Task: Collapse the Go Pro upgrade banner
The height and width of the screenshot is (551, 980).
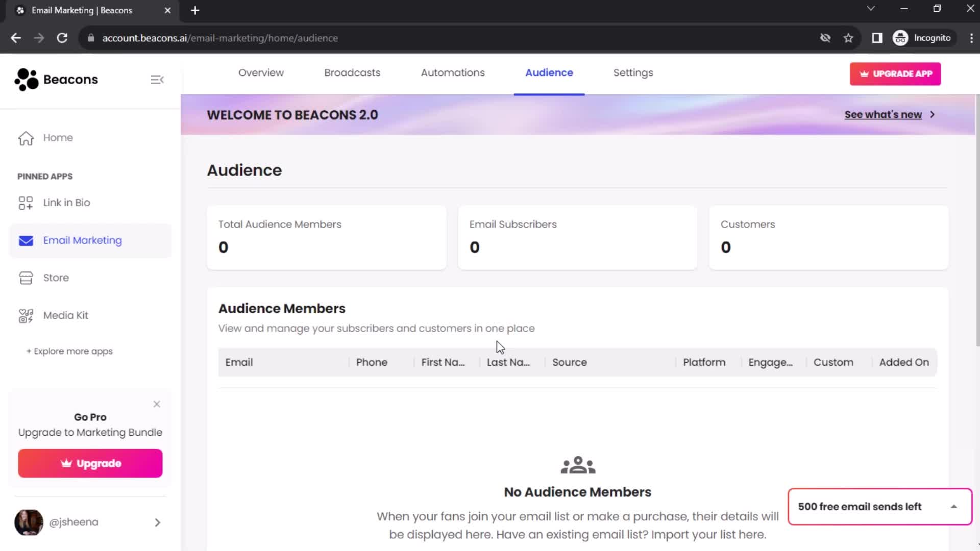Action: pyautogui.click(x=156, y=403)
